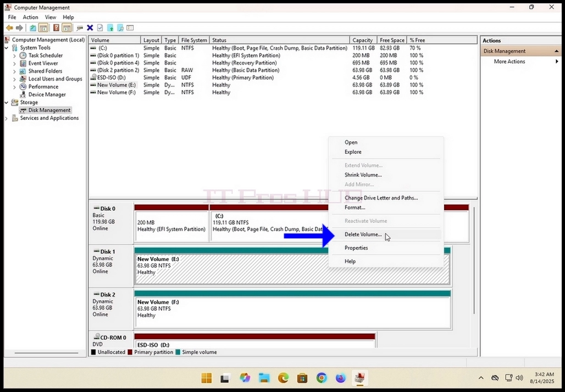The width and height of the screenshot is (565, 392).
Task: Expand Local Users and Groups arrow
Action: [14, 79]
